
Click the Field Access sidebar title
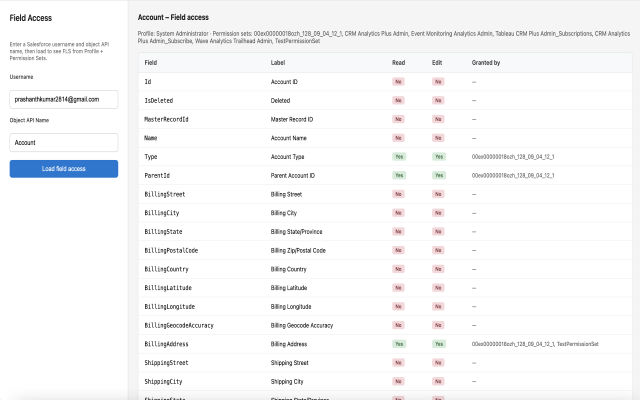tap(31, 18)
